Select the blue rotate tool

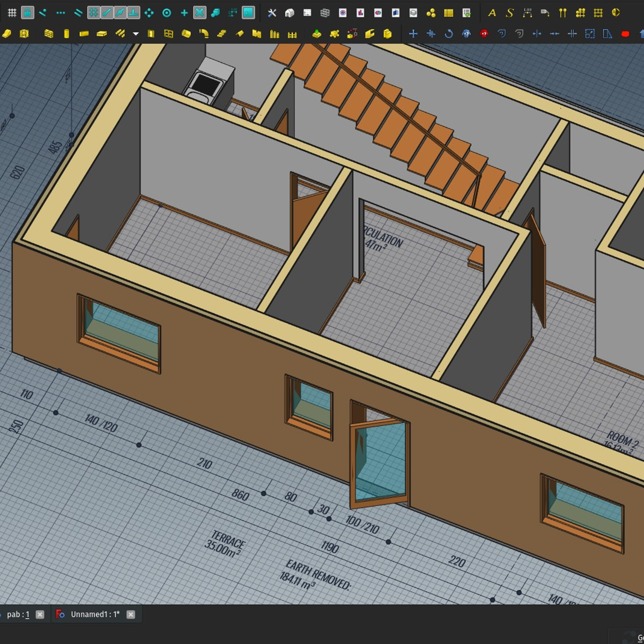[x=449, y=34]
